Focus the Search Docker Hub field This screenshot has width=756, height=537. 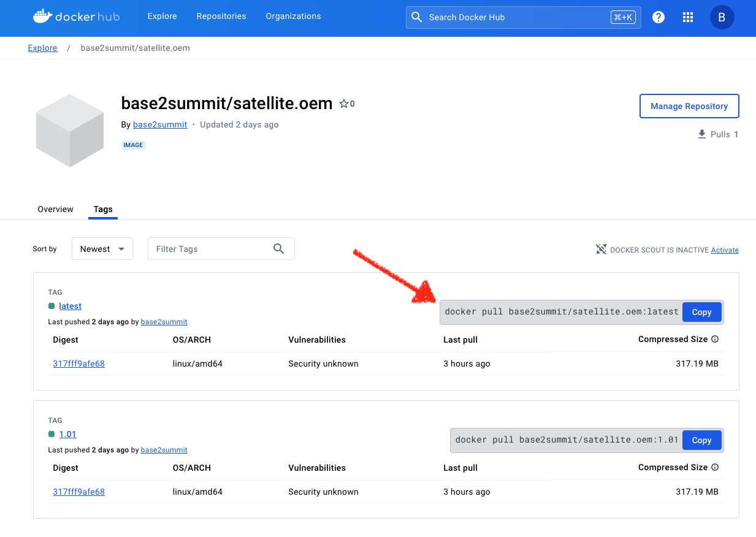click(x=524, y=17)
